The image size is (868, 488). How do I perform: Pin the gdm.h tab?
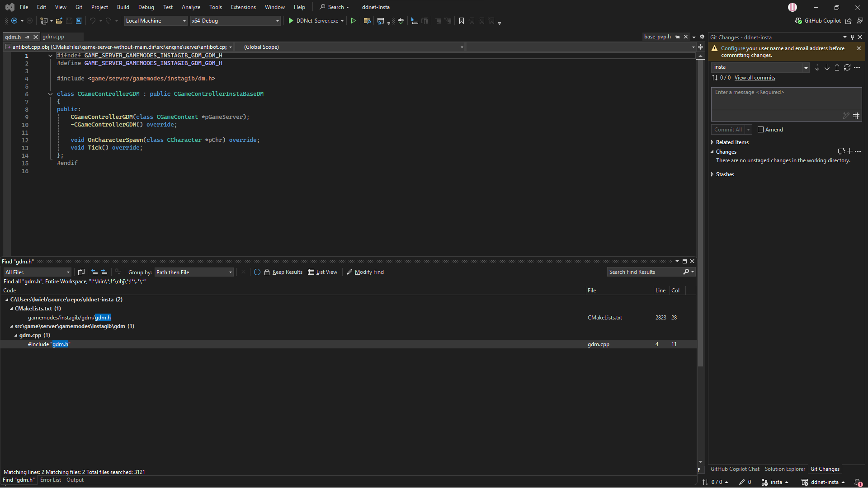pos(28,37)
